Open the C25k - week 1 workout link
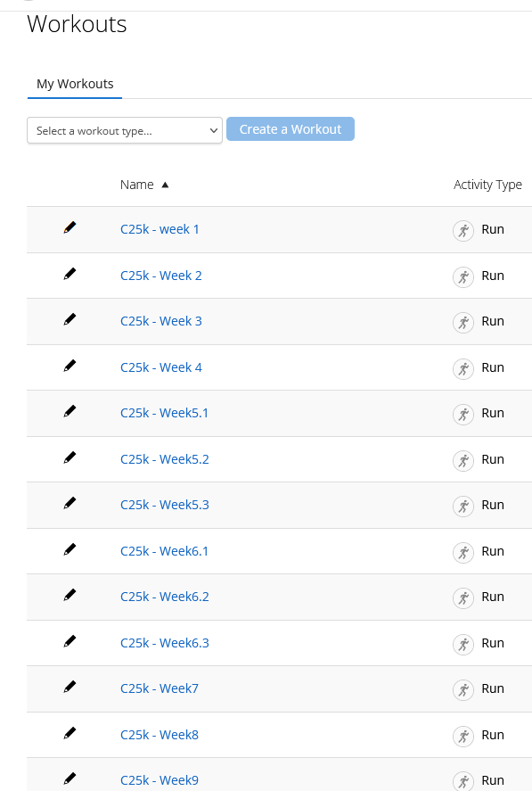Image resolution: width=532 pixels, height=791 pixels. [160, 229]
